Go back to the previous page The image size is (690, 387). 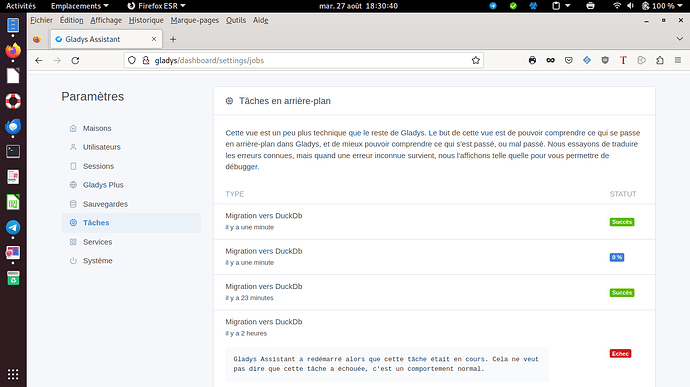tap(39, 60)
